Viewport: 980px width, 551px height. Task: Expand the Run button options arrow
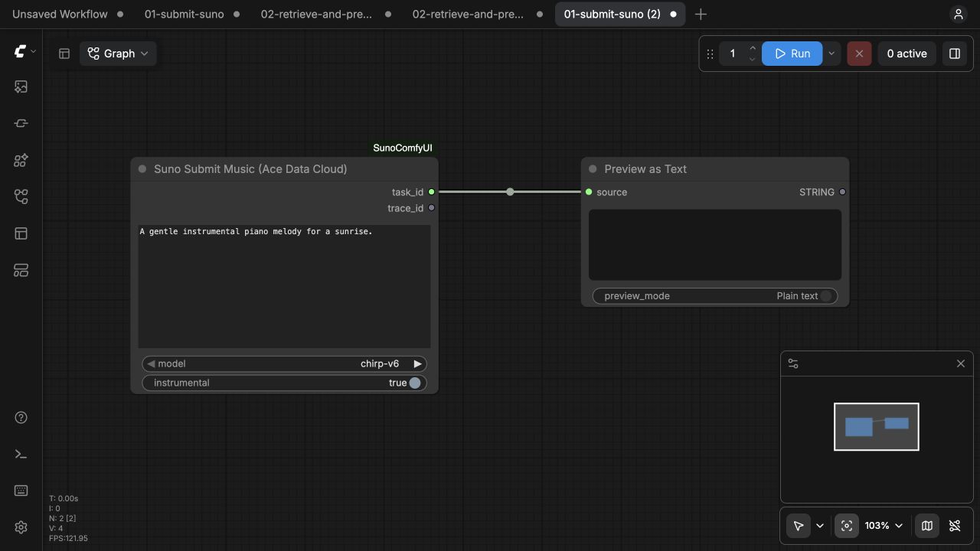coord(831,54)
